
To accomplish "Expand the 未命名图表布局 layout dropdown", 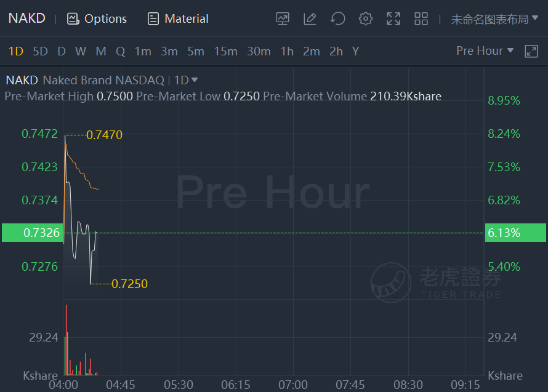I will point(494,19).
